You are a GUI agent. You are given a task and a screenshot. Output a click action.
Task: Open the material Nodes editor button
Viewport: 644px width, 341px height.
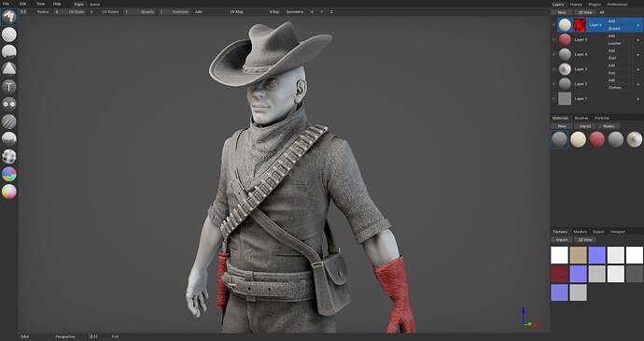[609, 126]
